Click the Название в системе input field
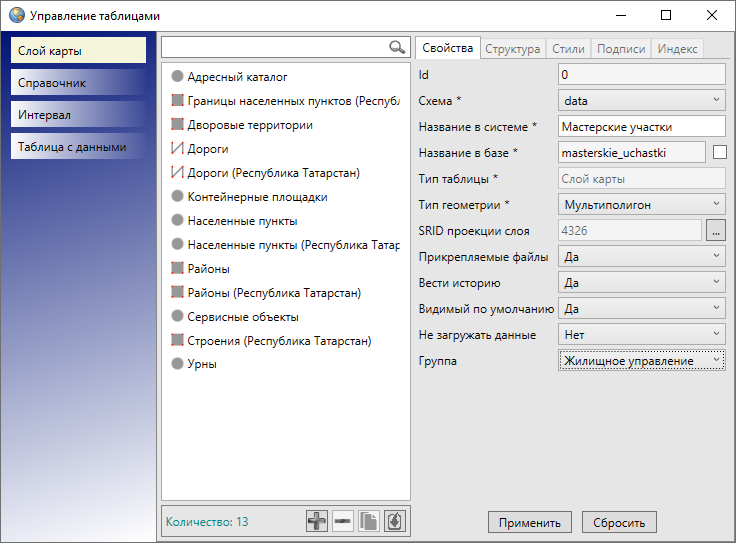Viewport: 736px width, 543px height. pyautogui.click(x=641, y=126)
